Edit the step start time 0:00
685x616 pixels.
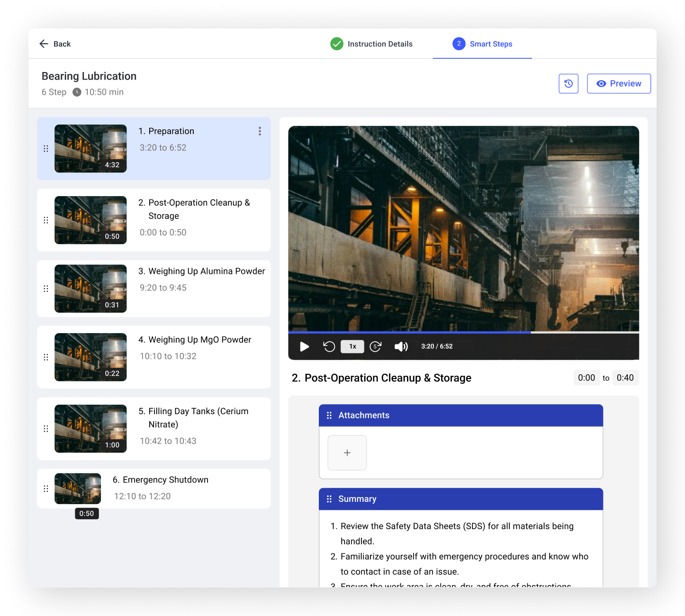pos(586,378)
